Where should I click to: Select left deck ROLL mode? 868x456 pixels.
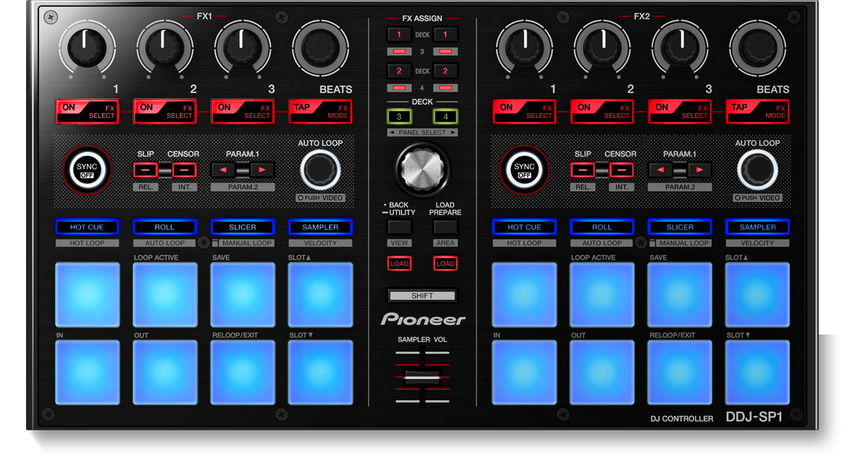pos(165,227)
